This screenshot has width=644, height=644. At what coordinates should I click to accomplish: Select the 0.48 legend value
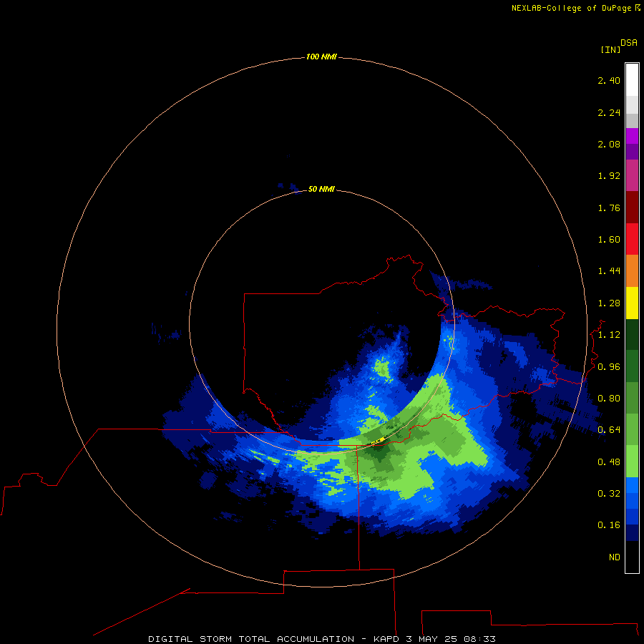coord(609,462)
